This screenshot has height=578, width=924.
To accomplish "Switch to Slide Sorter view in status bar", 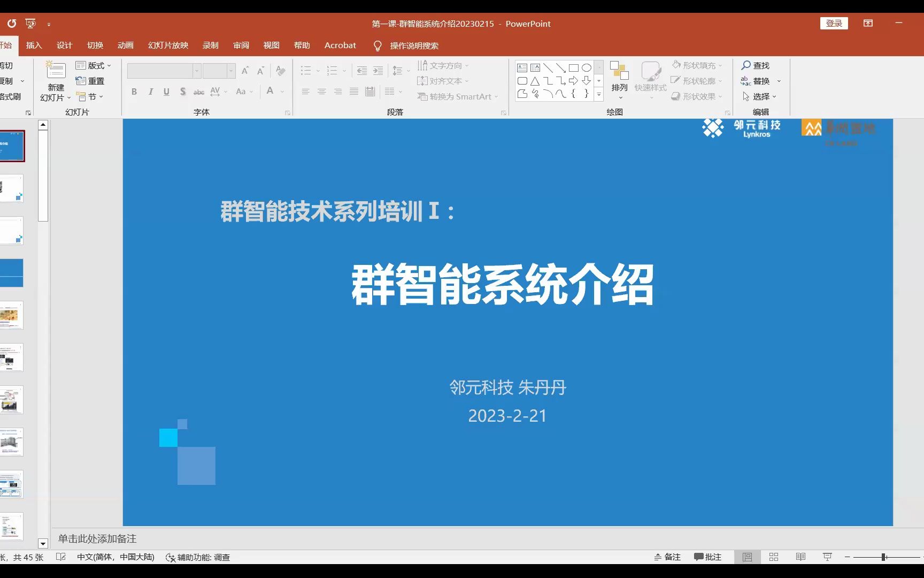I will pyautogui.click(x=774, y=557).
